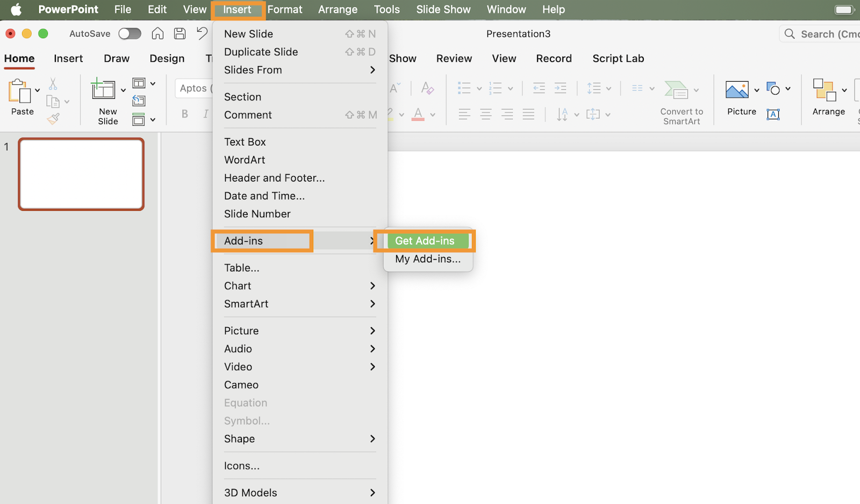Screen dimensions: 860x504
Task: Click the Apple logo menu
Action: point(16,10)
